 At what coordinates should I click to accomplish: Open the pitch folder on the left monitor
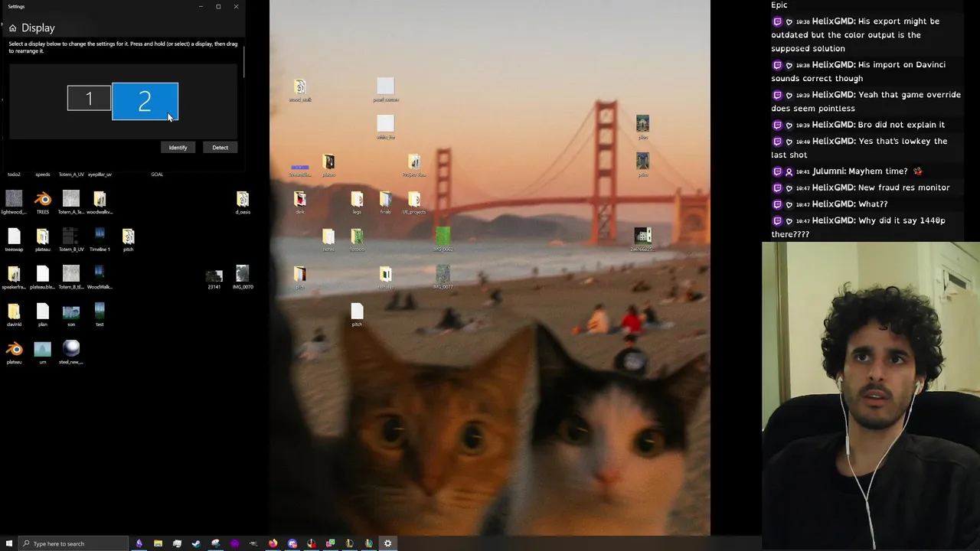[128, 236]
